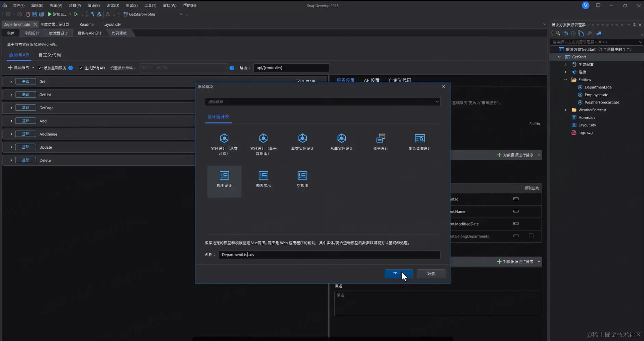Click the sync arrows icon in solution explorer

(x=566, y=33)
